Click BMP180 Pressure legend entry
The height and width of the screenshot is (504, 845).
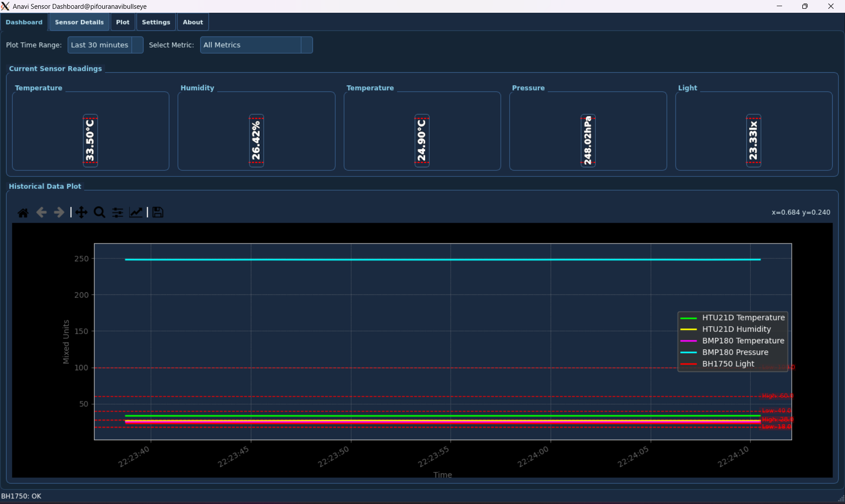click(x=735, y=352)
